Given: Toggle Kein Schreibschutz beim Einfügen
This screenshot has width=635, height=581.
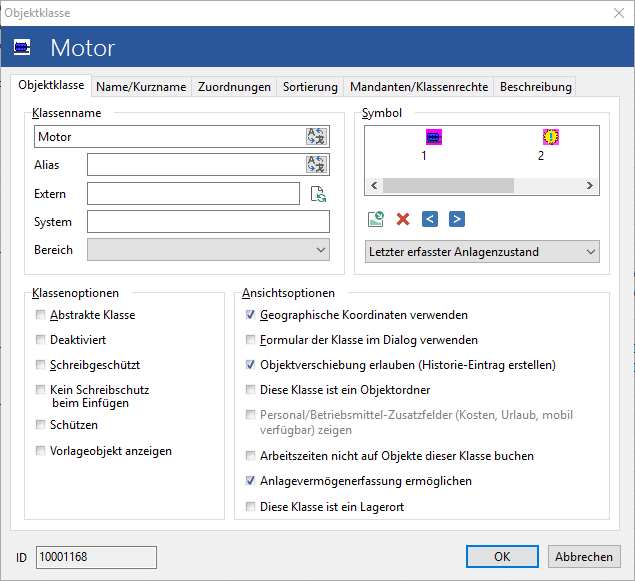Looking at the screenshot, I should [x=40, y=389].
